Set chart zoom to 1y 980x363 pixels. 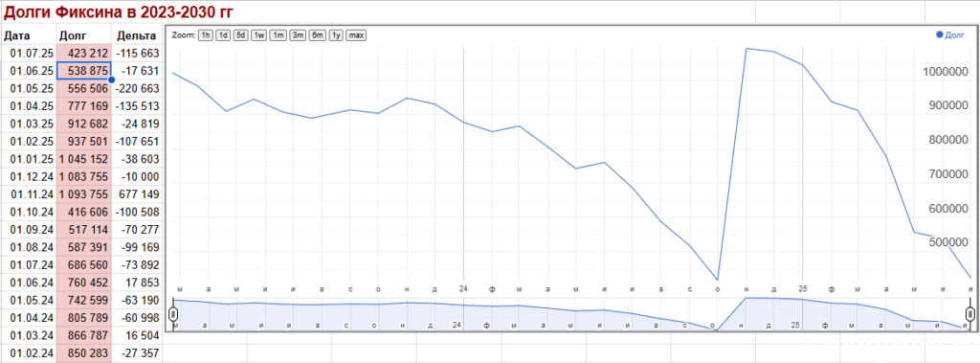[336, 35]
